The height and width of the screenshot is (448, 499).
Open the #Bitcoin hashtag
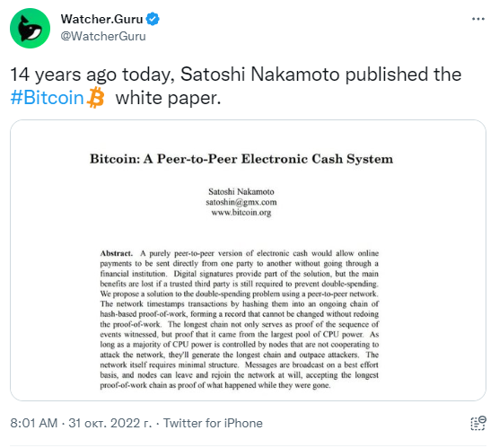click(47, 98)
